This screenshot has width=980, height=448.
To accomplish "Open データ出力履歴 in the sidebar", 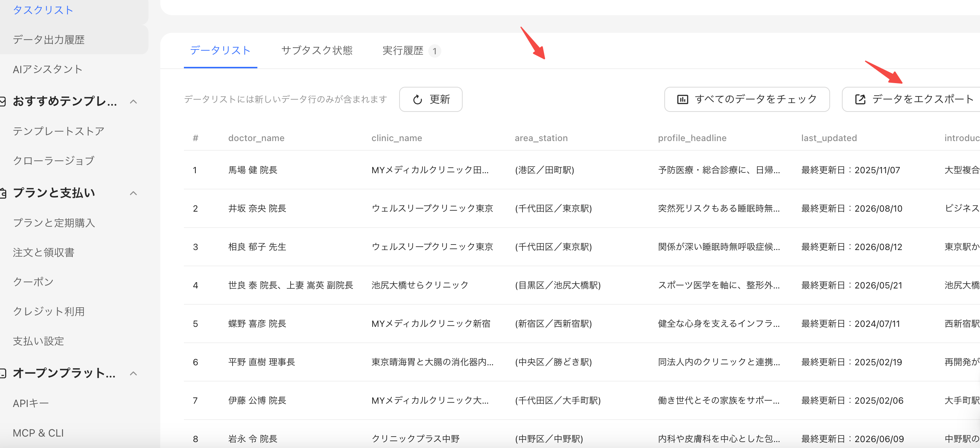I will coord(49,40).
